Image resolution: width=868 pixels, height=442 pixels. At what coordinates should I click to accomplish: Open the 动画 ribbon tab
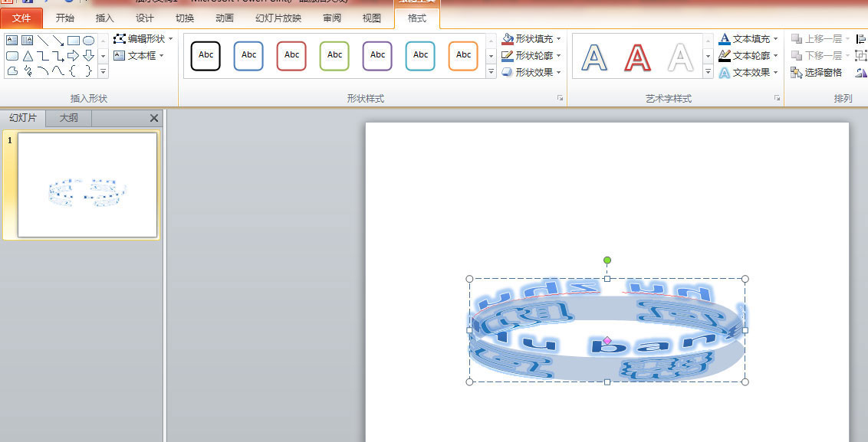click(225, 18)
